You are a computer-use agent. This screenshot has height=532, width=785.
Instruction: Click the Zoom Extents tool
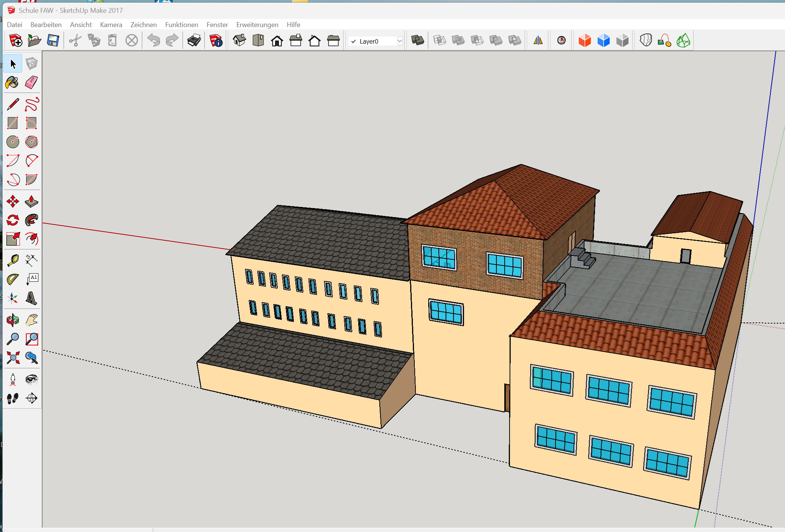(x=12, y=358)
